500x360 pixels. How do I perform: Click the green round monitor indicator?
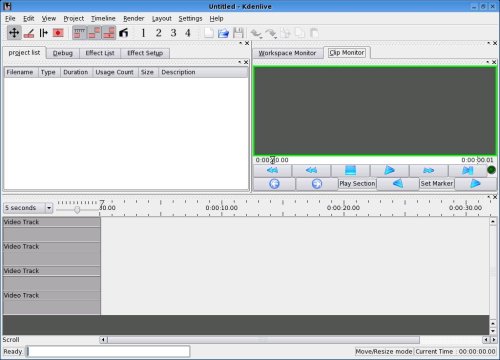(491, 170)
